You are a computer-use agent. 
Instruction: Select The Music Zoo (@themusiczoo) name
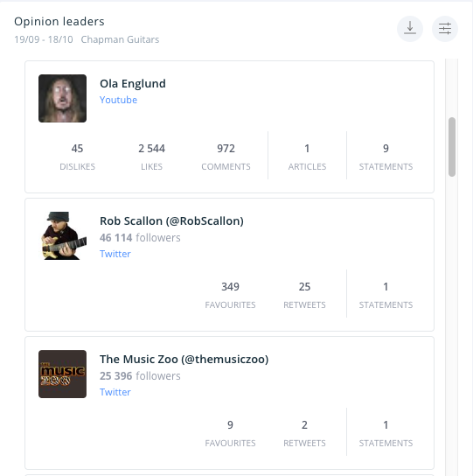(x=184, y=359)
